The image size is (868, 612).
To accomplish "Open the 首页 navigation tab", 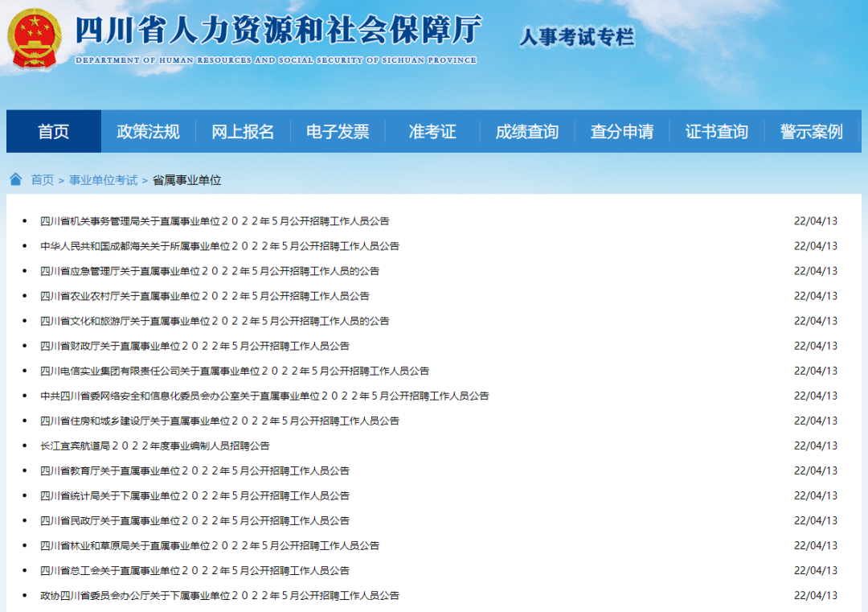I will [x=54, y=132].
